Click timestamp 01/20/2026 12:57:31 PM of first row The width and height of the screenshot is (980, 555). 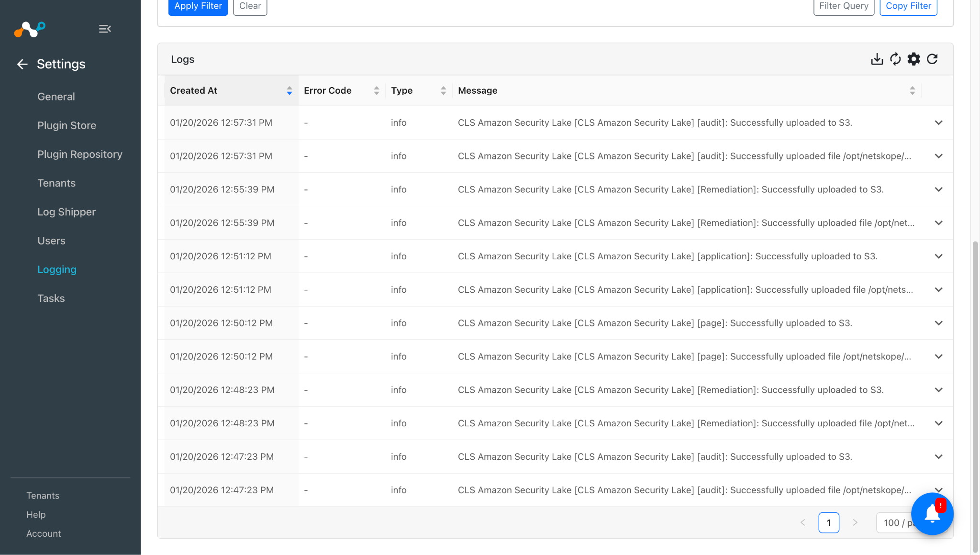(221, 122)
